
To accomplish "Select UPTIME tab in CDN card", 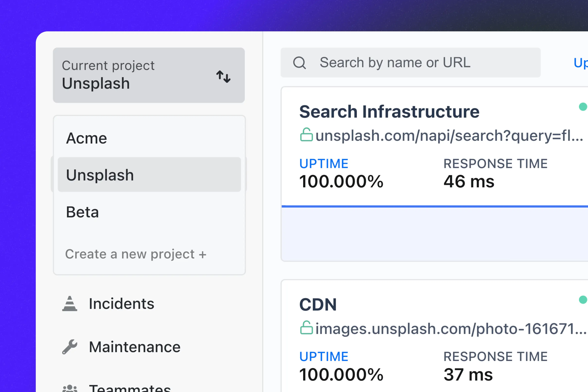I will [x=324, y=357].
